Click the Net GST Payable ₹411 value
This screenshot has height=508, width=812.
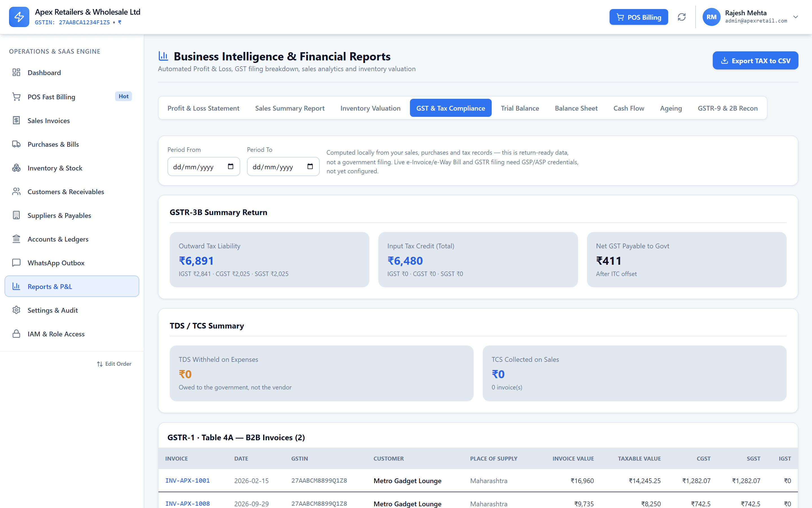[609, 261]
